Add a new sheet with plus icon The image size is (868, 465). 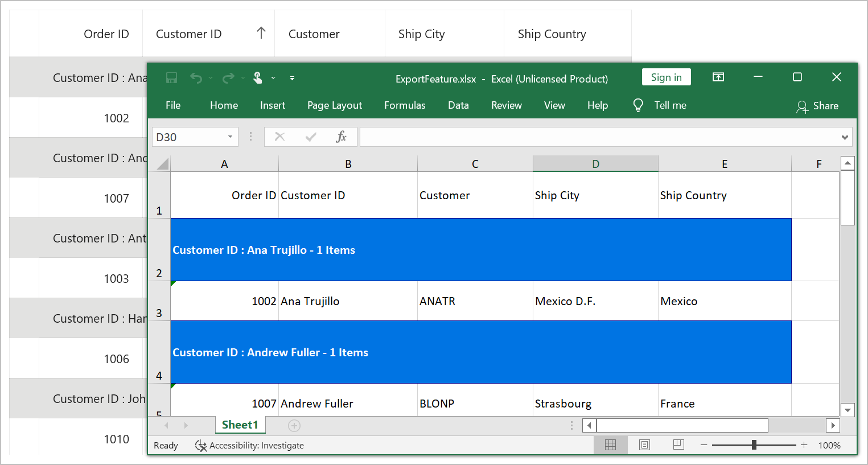pyautogui.click(x=294, y=425)
